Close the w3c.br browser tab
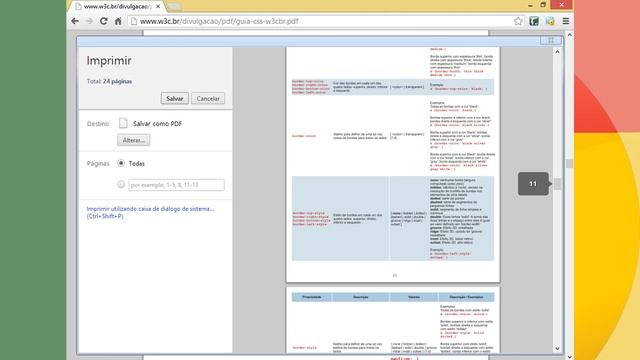This screenshot has height=360, width=640. 158,7
